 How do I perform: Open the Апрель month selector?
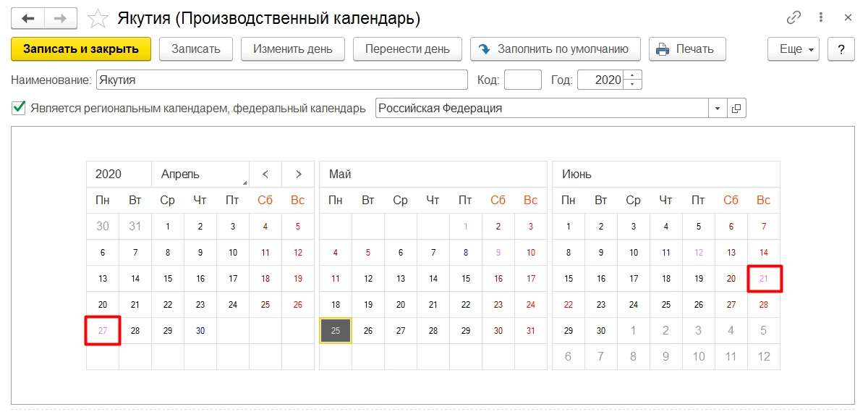click(200, 174)
